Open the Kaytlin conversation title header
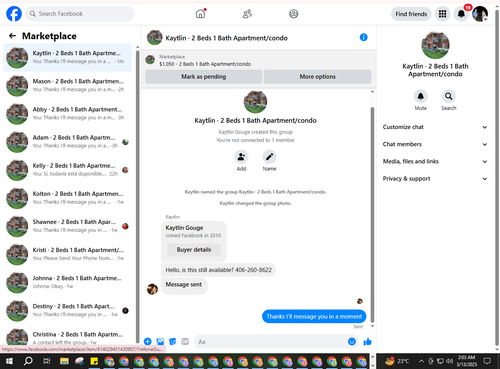 click(226, 38)
